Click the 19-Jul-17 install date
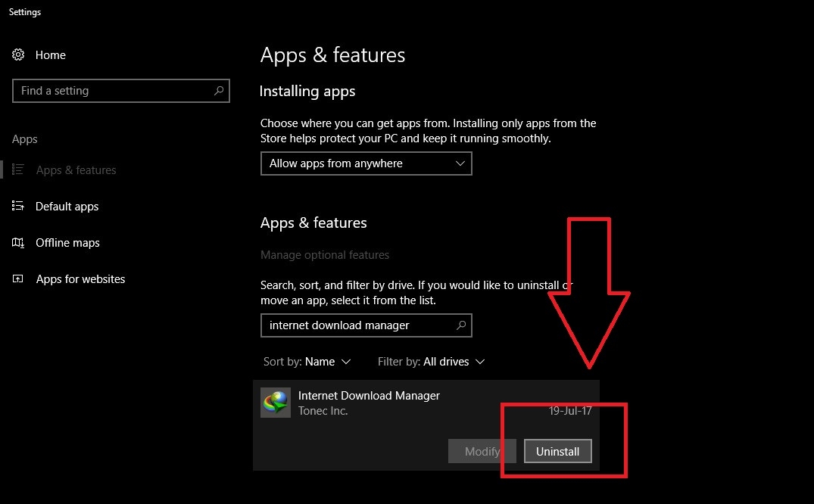This screenshot has height=504, width=814. click(x=570, y=411)
